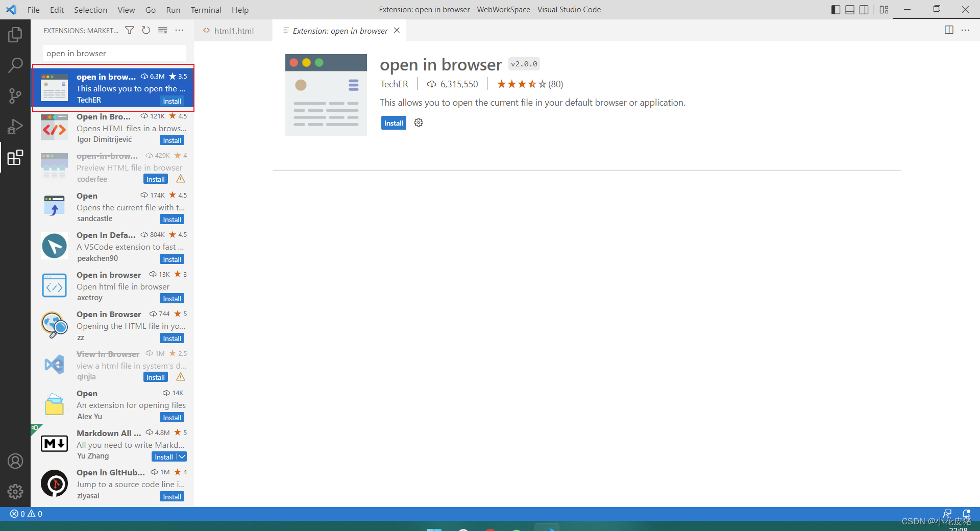Click the extensions search input field
The height and width of the screenshot is (531, 980).
pos(114,53)
